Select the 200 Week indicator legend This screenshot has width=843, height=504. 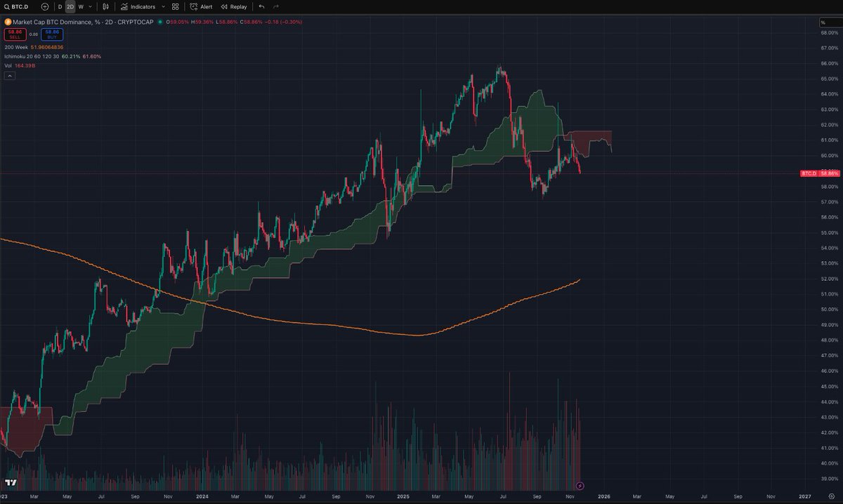click(17, 46)
